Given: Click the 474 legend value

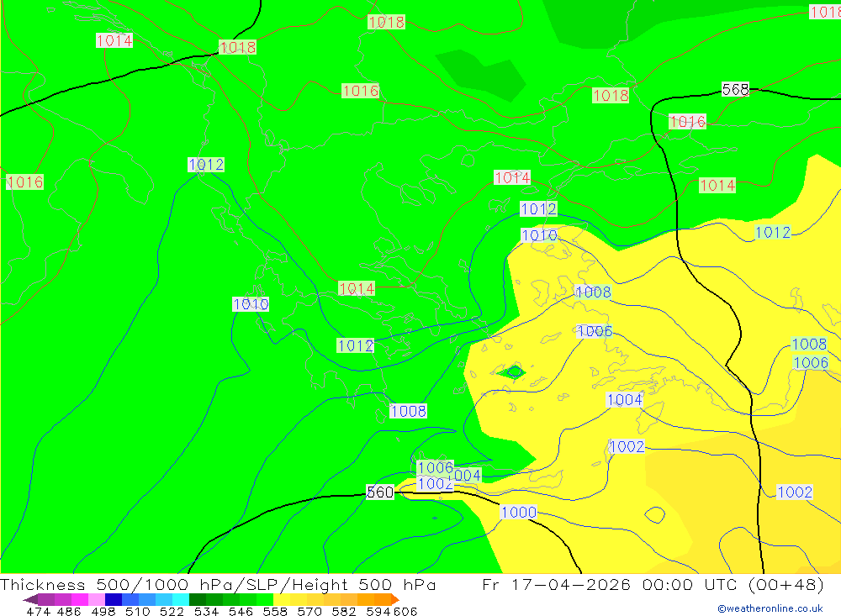Looking at the screenshot, I should point(38,611).
